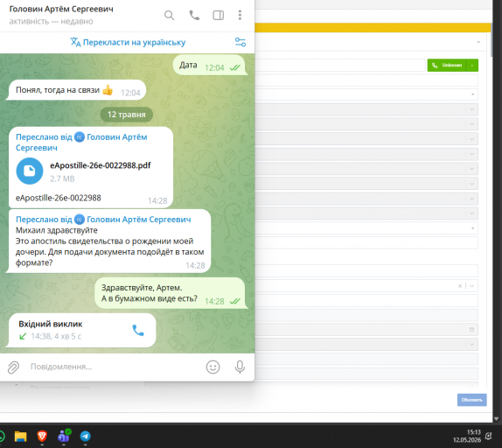Open Microsoft Teams from the taskbar
The image size is (502, 448).
coord(64,436)
